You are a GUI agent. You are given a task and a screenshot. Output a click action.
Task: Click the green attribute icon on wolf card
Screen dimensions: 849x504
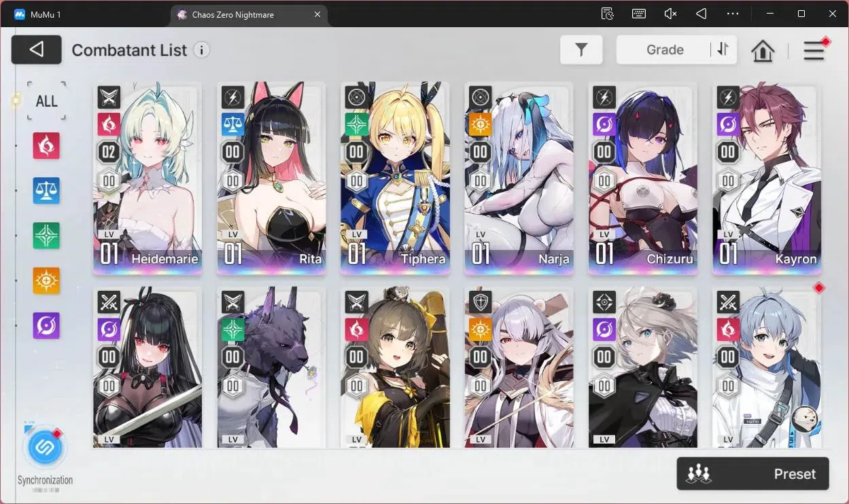click(232, 329)
